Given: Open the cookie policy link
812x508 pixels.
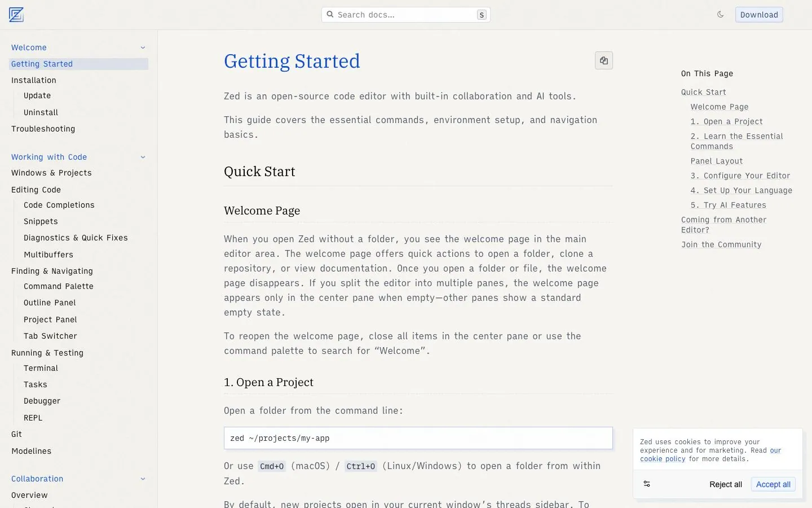Looking at the screenshot, I should click(x=710, y=455).
